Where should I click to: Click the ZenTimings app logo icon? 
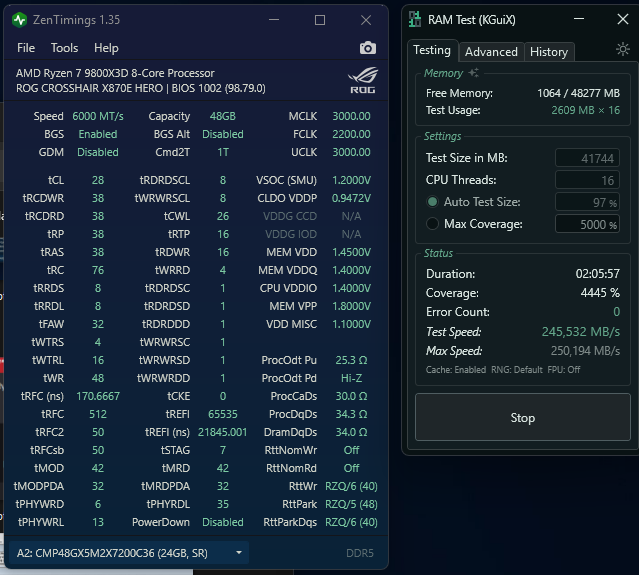click(19, 20)
